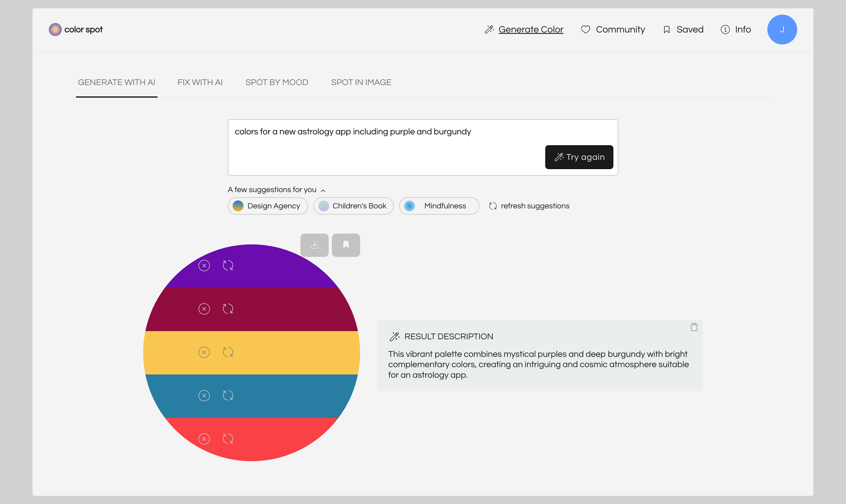Open the Community page link
The height and width of the screenshot is (504, 846).
coord(613,30)
